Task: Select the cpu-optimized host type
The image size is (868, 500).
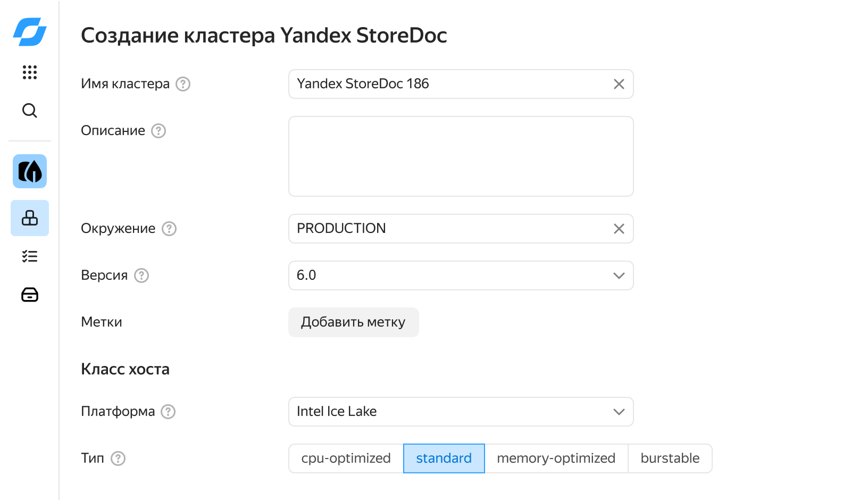Action: pyautogui.click(x=346, y=459)
